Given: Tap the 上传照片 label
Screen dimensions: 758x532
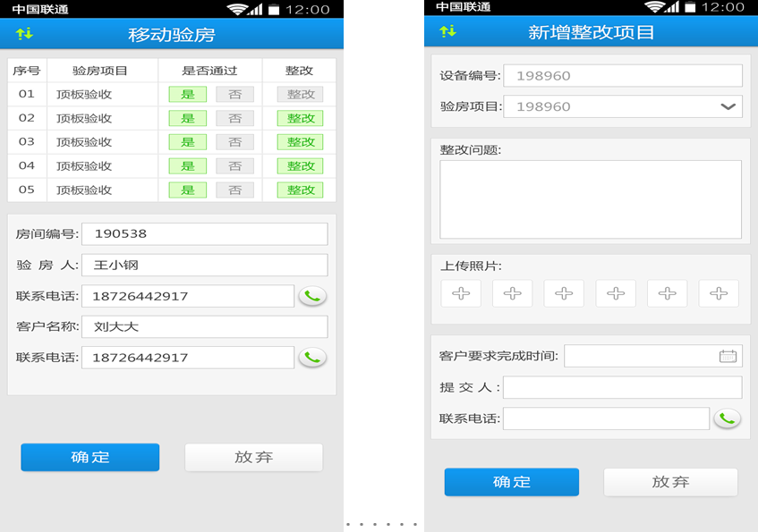Looking at the screenshot, I should [x=471, y=266].
